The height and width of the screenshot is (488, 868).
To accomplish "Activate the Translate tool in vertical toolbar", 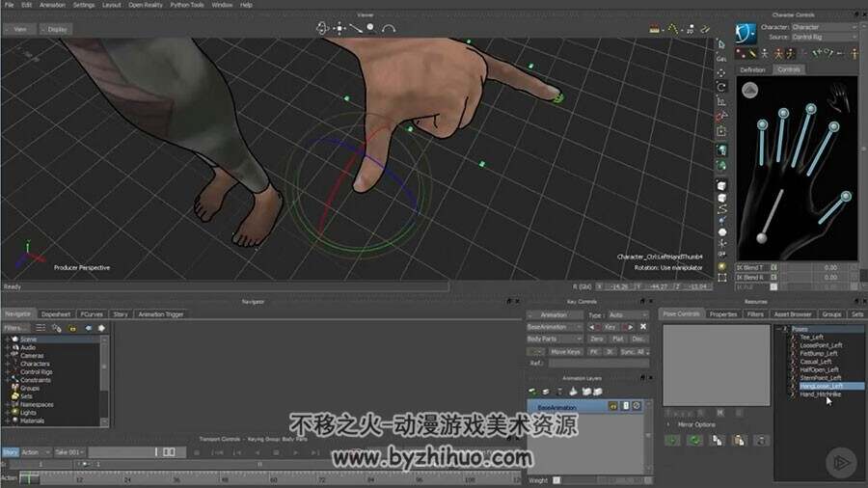I will 721,73.
